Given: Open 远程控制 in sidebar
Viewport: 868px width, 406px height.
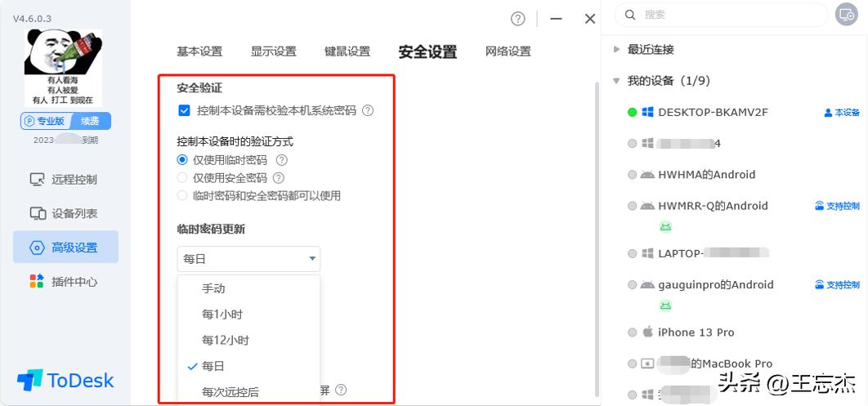Looking at the screenshot, I should [x=66, y=179].
